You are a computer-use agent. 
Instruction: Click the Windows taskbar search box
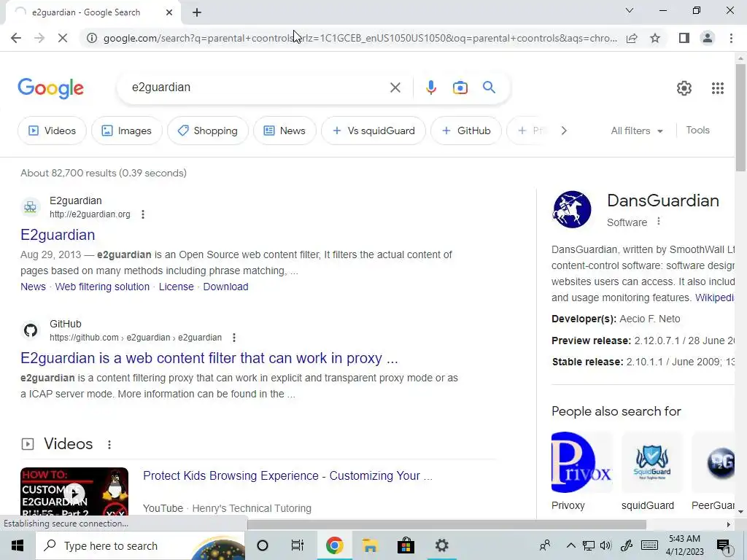(x=141, y=545)
